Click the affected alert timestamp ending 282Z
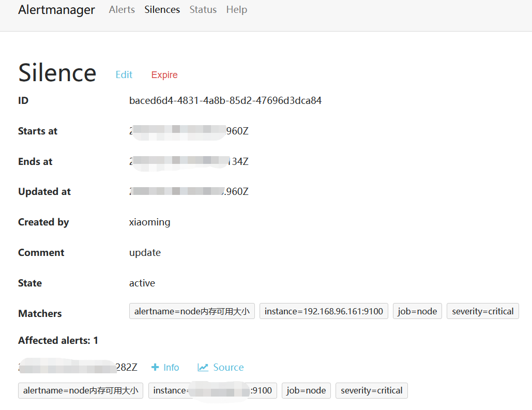Image resolution: width=532 pixels, height=410 pixels. tap(78, 367)
